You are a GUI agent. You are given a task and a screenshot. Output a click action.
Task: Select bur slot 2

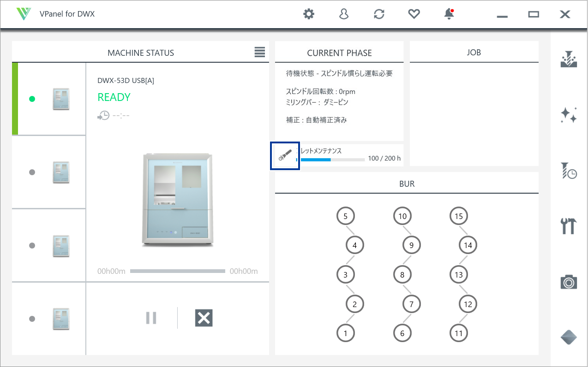point(355,304)
